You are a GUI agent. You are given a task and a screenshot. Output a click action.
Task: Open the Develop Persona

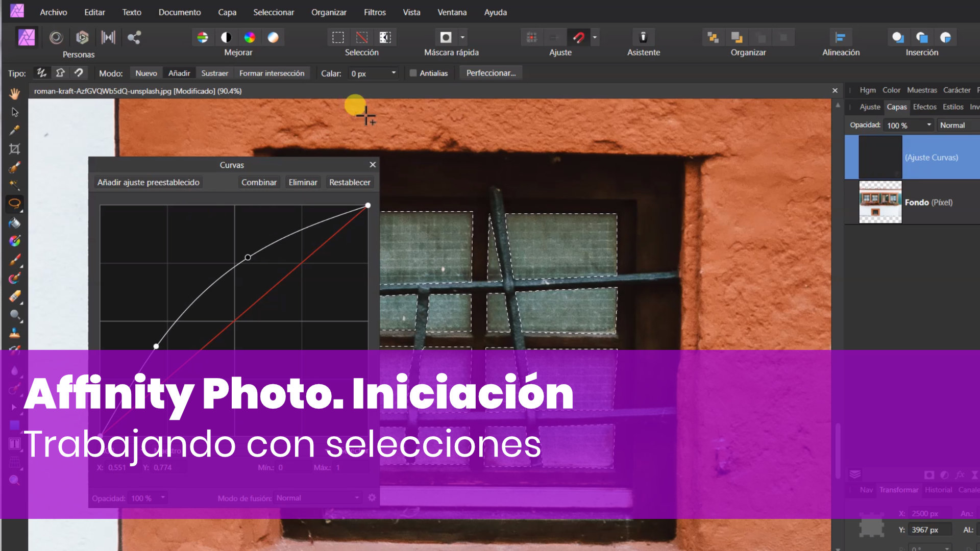[82, 37]
